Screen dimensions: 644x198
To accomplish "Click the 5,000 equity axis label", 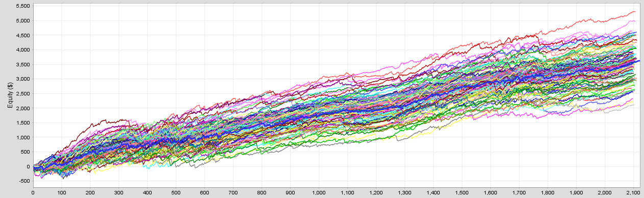I will tap(23, 21).
